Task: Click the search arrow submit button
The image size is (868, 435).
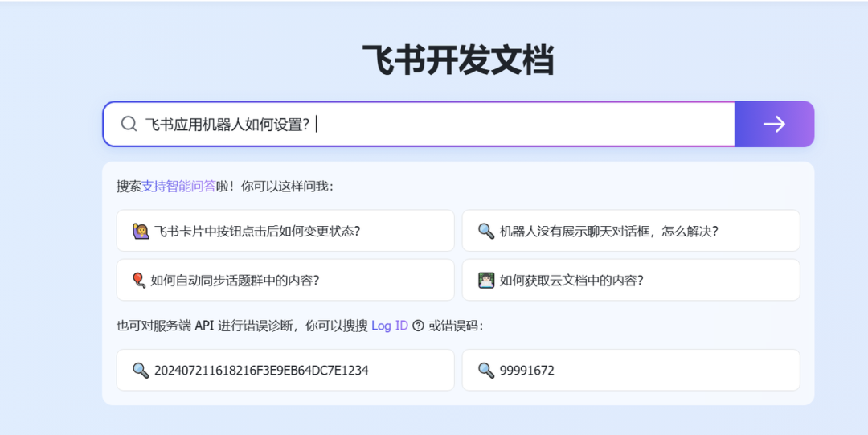Action: [774, 124]
